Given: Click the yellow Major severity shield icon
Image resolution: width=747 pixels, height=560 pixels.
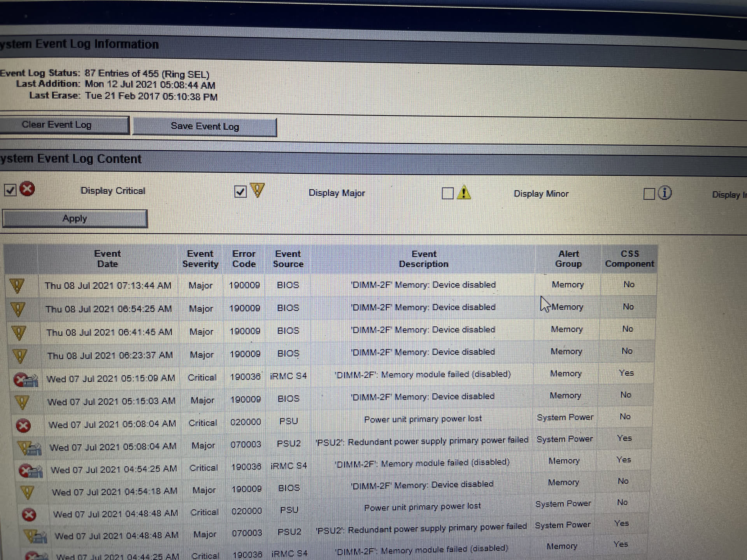Looking at the screenshot, I should (257, 190).
